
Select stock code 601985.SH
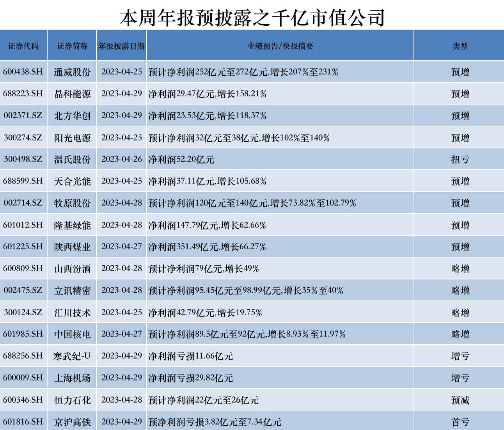tap(23, 334)
